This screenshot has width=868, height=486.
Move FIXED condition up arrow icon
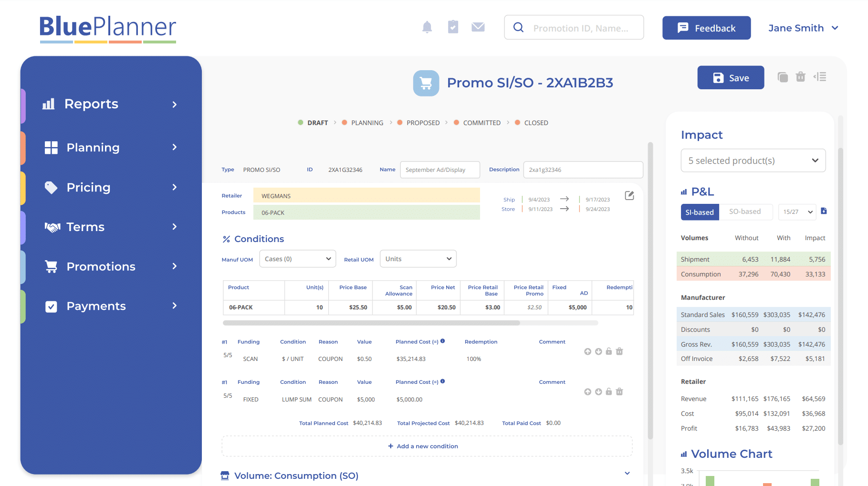(x=587, y=392)
